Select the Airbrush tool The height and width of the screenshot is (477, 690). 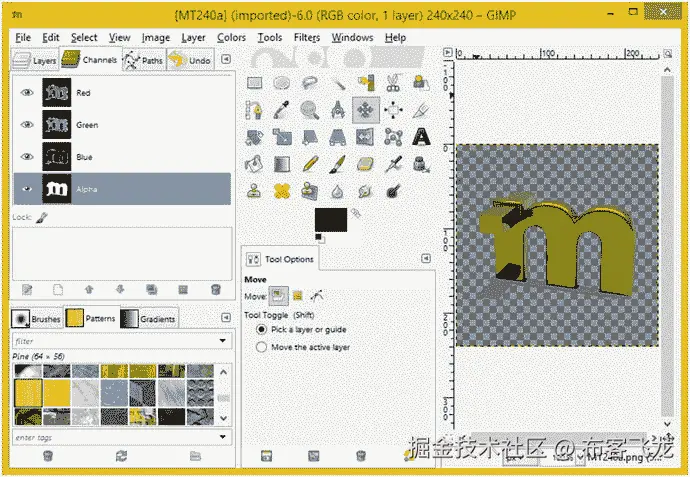click(x=393, y=165)
